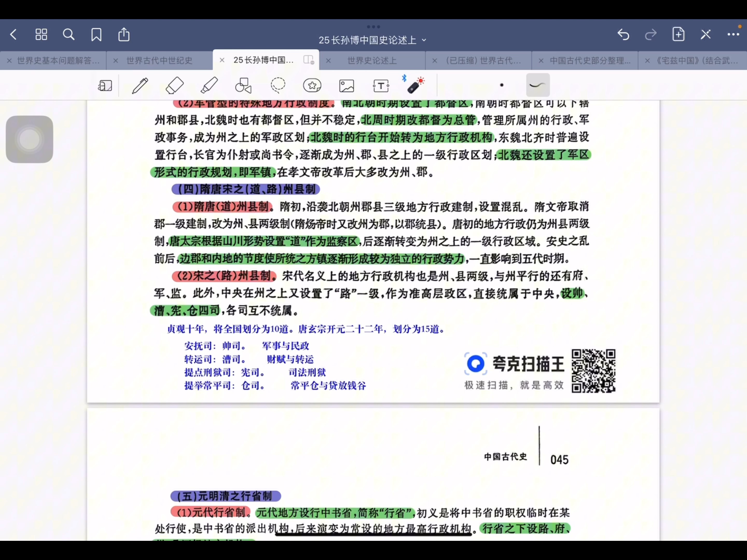Close the 世界史论述上 tab

coord(328,61)
